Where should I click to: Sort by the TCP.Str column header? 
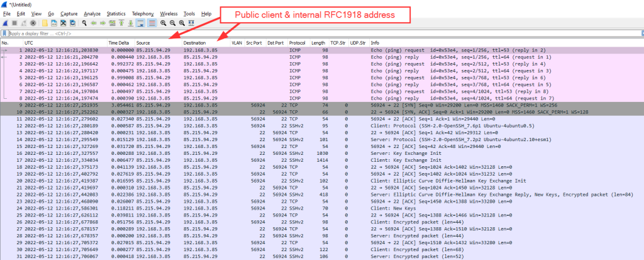coord(338,43)
